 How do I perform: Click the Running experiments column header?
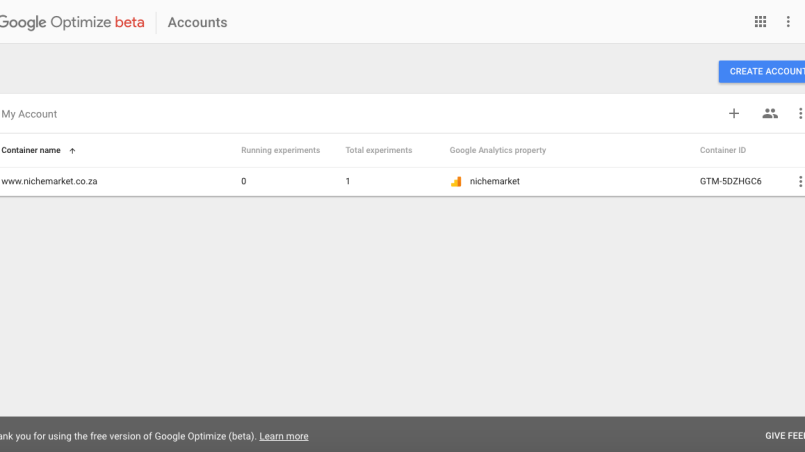[x=280, y=151]
